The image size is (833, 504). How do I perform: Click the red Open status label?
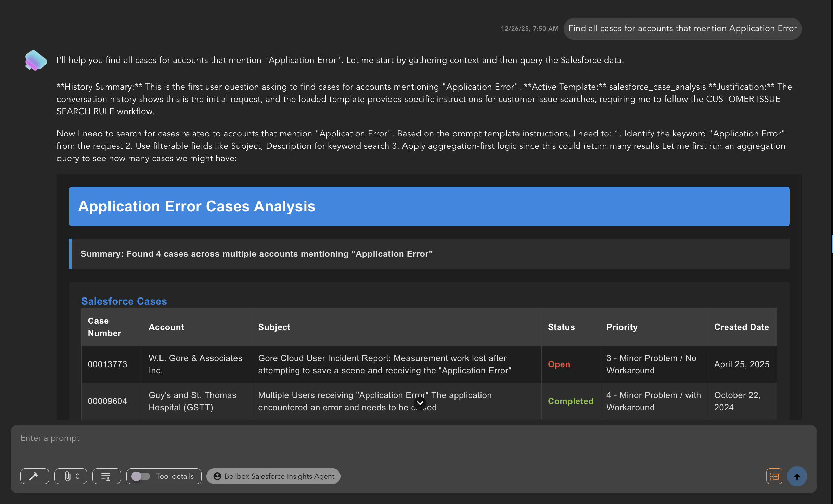point(559,364)
